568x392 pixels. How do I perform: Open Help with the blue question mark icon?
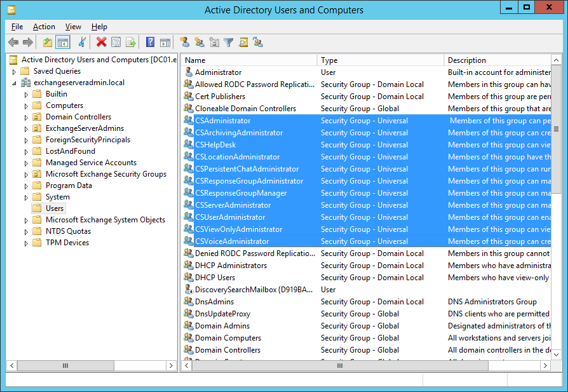click(150, 43)
